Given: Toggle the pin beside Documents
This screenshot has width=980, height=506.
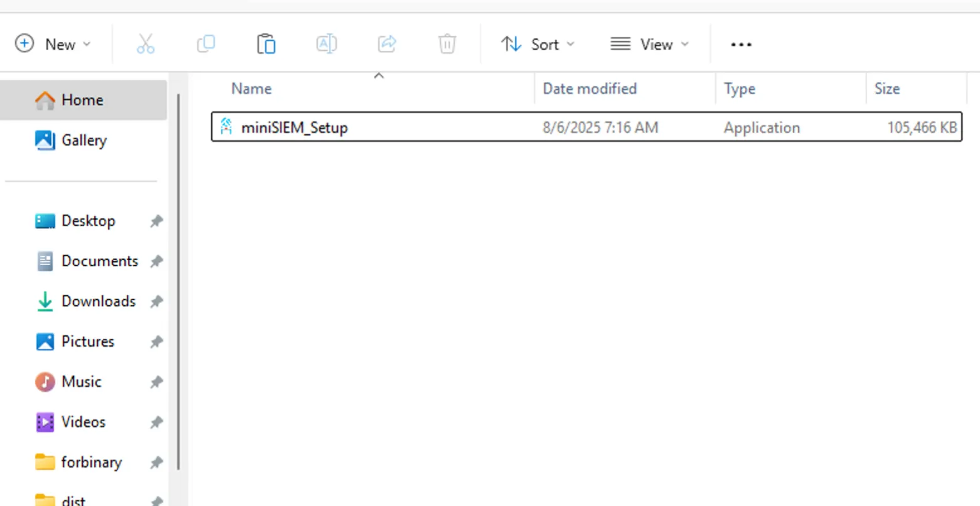Looking at the screenshot, I should tap(156, 261).
